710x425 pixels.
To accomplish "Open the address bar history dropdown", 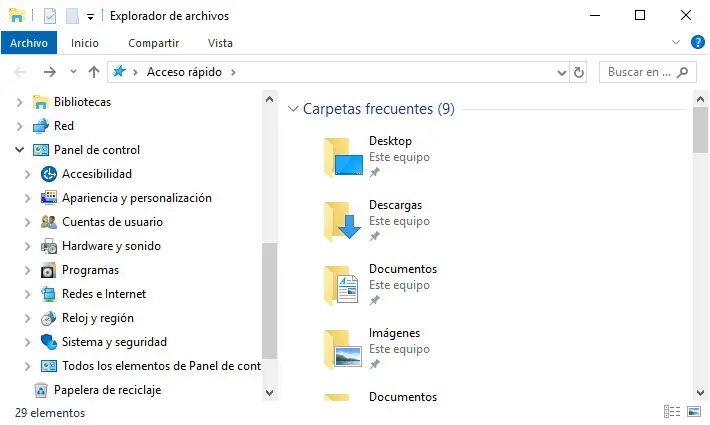I will click(x=561, y=72).
